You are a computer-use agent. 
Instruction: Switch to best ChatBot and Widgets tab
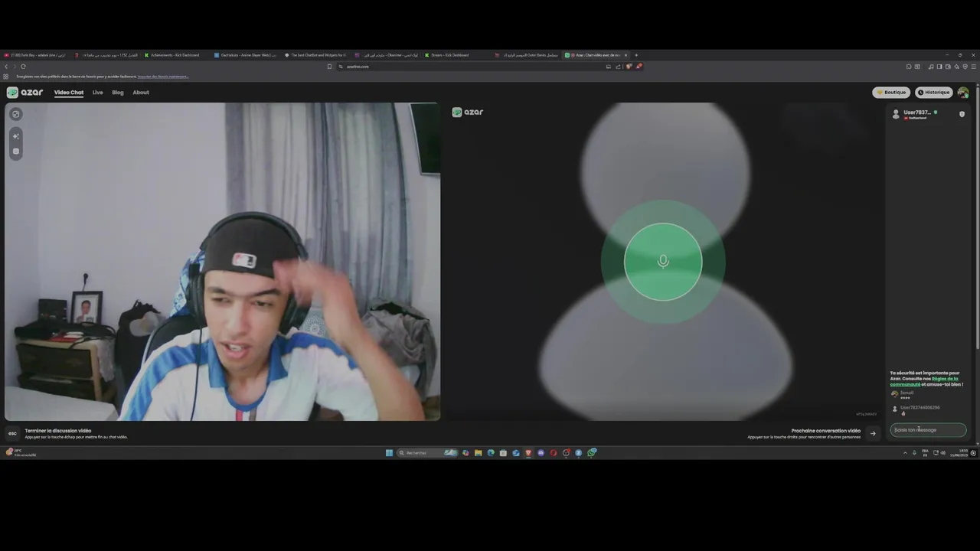pos(315,55)
